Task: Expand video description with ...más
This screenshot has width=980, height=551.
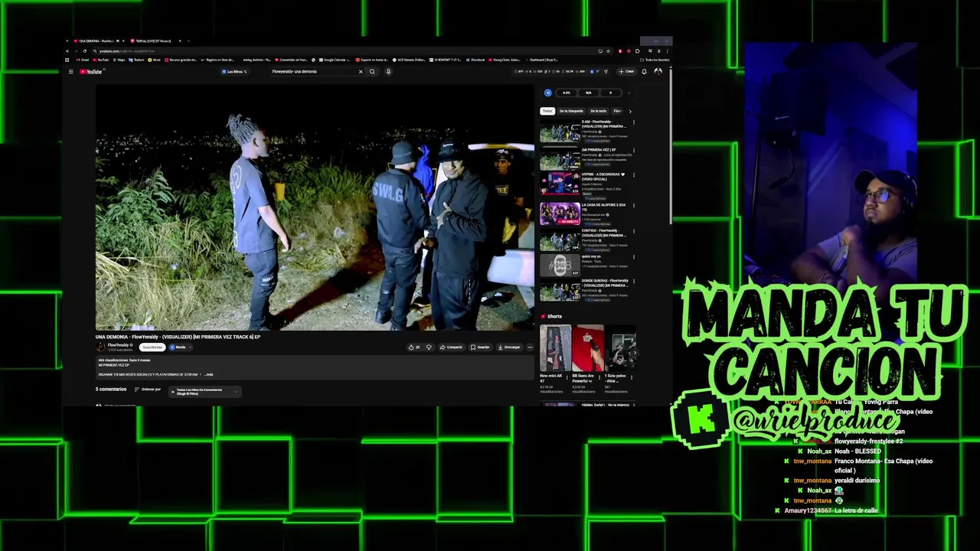Action: tap(209, 374)
